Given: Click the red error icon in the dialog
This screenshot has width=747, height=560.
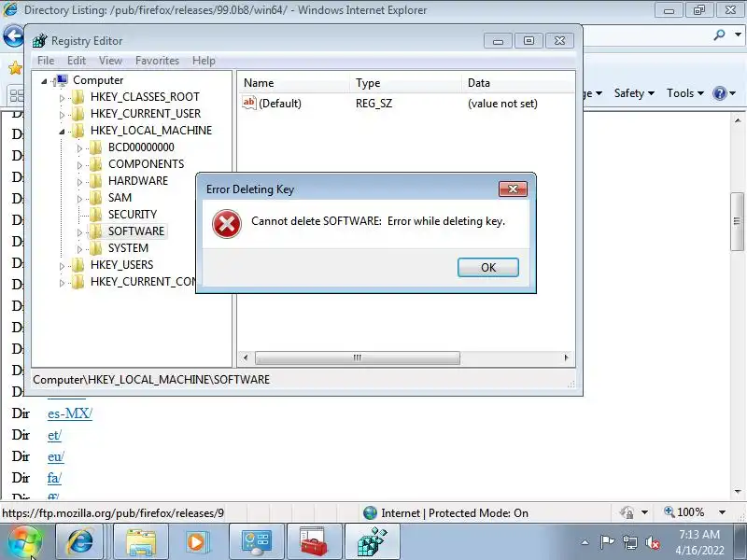Looking at the screenshot, I should pyautogui.click(x=227, y=224).
